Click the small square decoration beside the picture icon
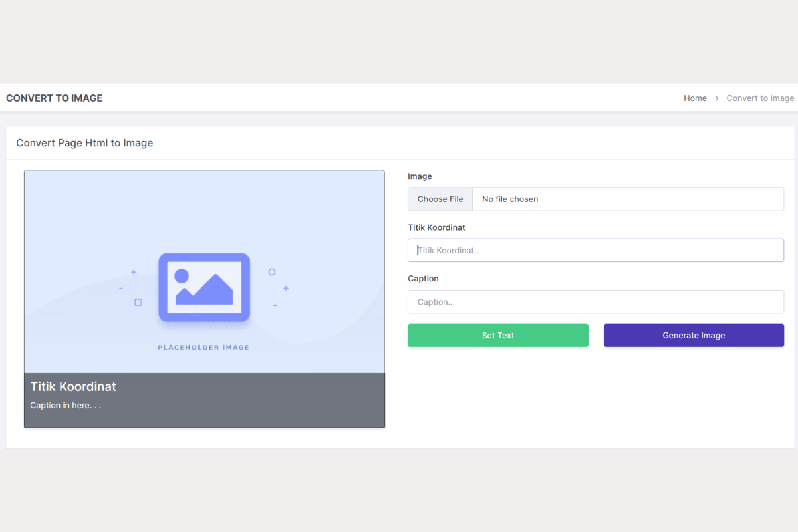Image resolution: width=798 pixels, height=532 pixels. (138, 302)
